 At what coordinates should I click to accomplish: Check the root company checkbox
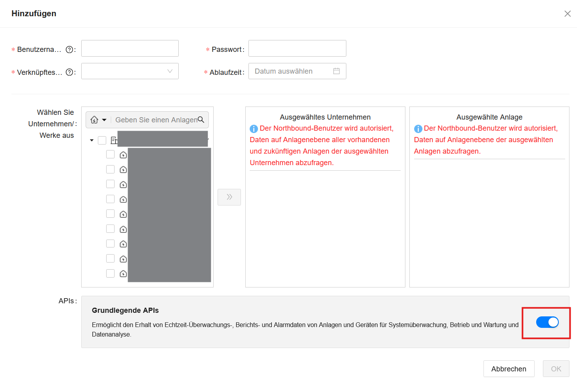coord(102,140)
